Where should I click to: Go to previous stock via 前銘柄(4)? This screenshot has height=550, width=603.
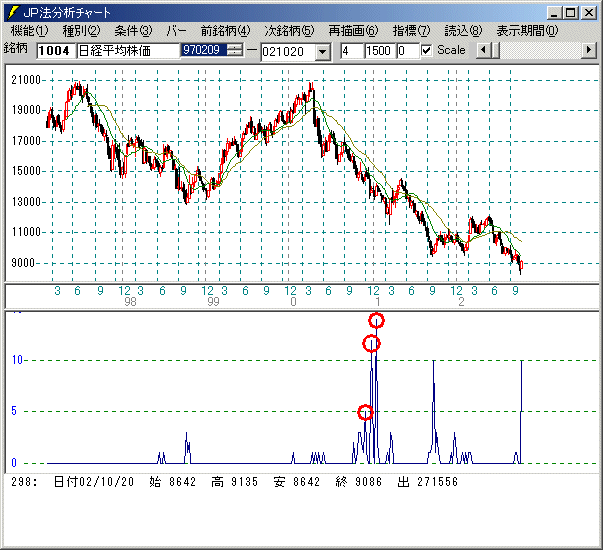[x=225, y=31]
